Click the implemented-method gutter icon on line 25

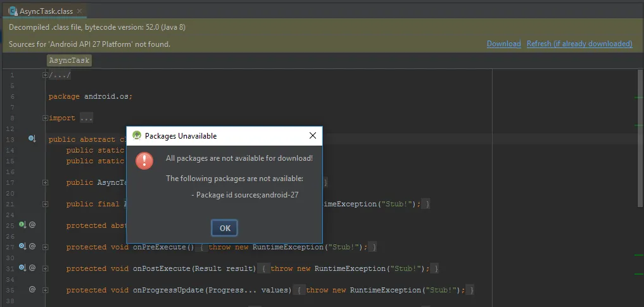coord(23,225)
